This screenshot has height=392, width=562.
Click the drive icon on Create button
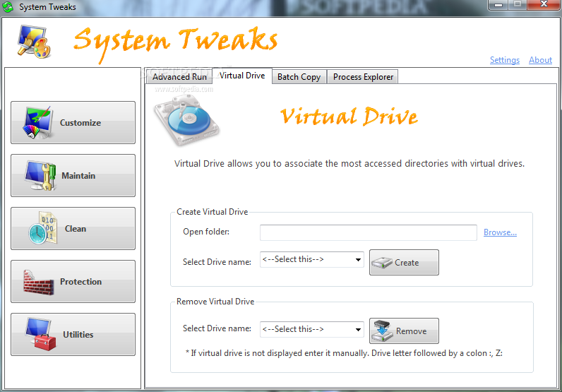click(382, 263)
